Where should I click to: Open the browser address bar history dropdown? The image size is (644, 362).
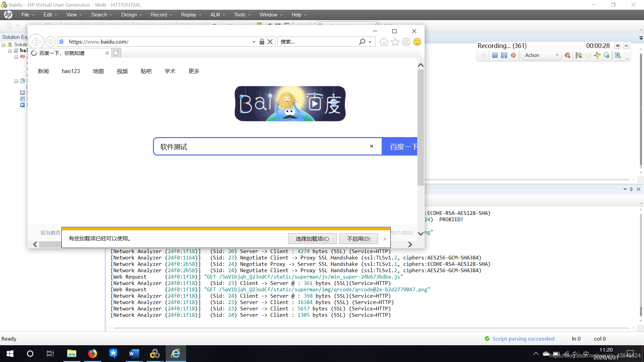pos(254,42)
